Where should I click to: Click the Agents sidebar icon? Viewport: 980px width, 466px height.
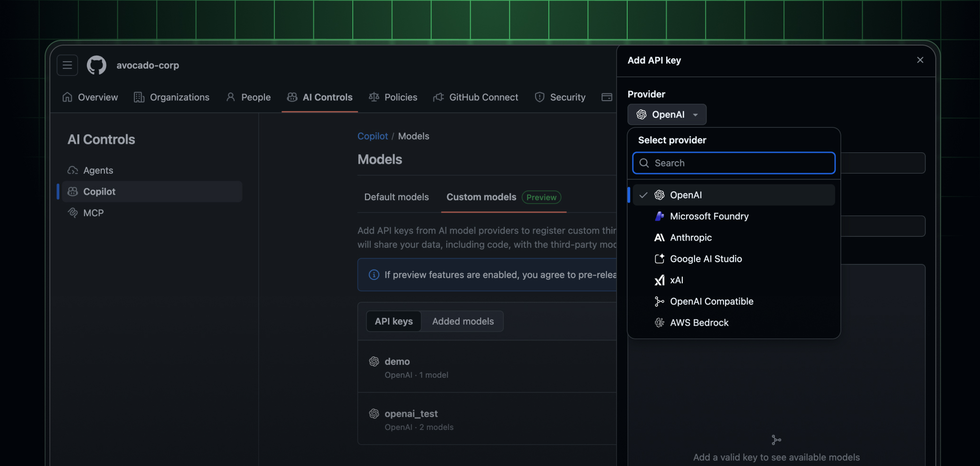[73, 170]
